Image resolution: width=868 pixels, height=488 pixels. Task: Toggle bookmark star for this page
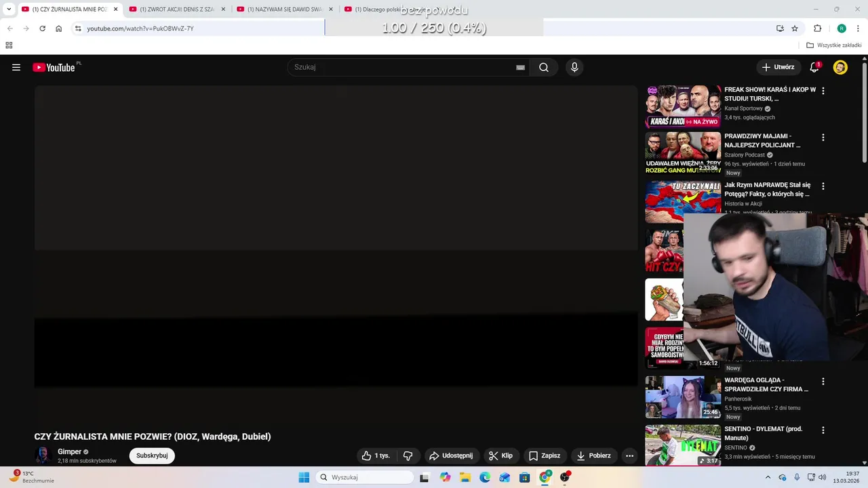pos(795,28)
